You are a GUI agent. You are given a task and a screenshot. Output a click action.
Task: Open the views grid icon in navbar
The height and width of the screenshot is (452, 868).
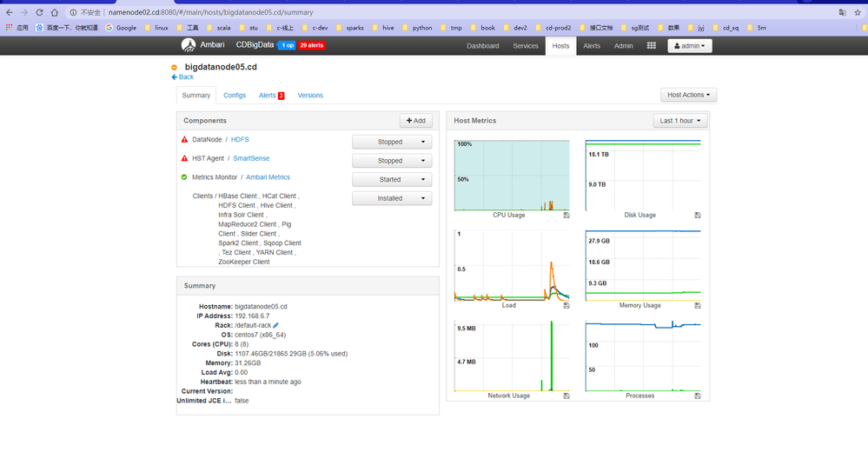[x=652, y=45]
